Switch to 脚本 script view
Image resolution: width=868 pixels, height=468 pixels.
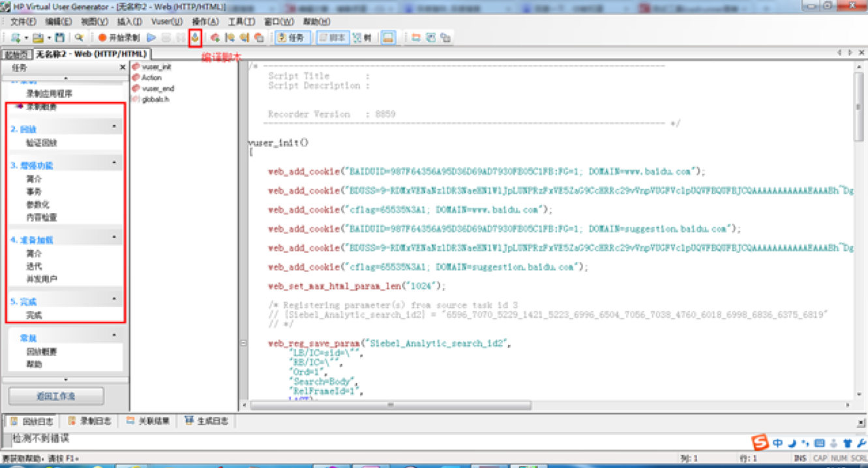pyautogui.click(x=333, y=38)
